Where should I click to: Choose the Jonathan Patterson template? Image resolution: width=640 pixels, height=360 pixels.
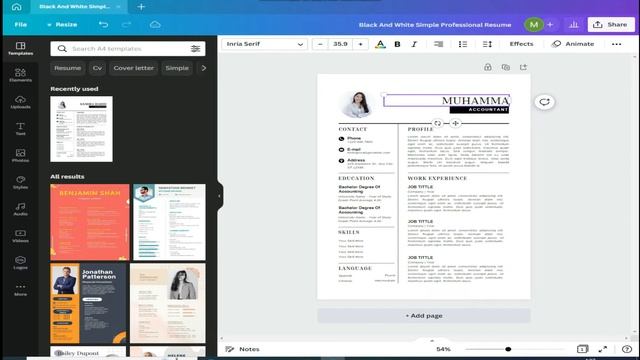(88, 303)
